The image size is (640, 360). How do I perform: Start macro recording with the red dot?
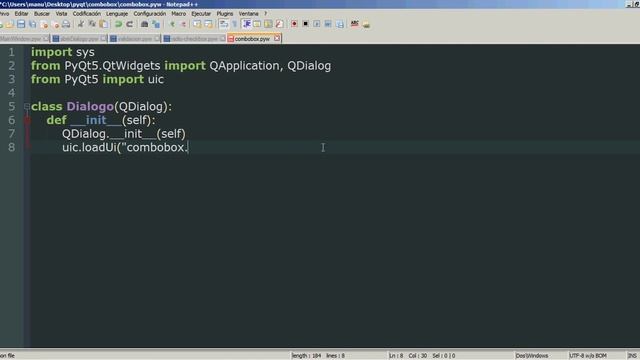294,24
